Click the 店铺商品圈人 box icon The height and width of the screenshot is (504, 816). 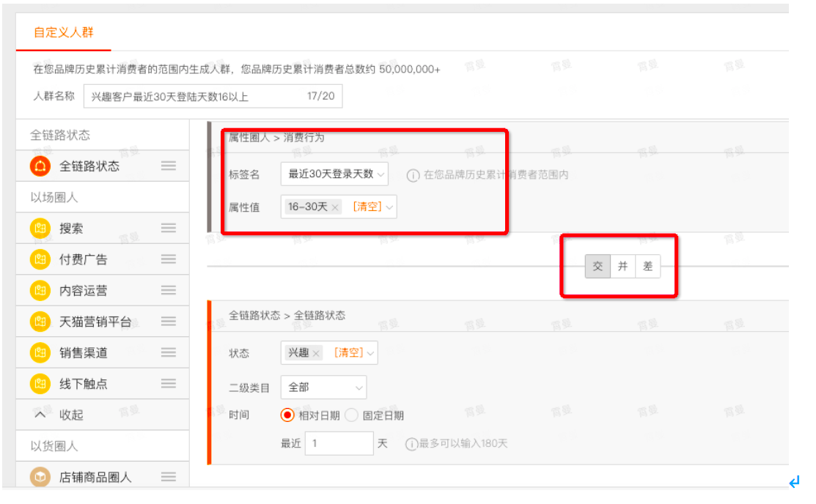point(40,476)
